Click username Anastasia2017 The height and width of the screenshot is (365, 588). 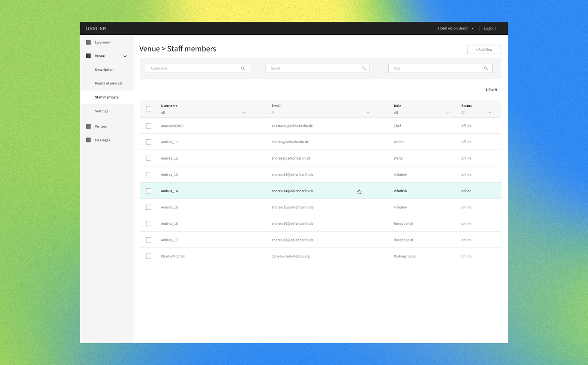[172, 126]
